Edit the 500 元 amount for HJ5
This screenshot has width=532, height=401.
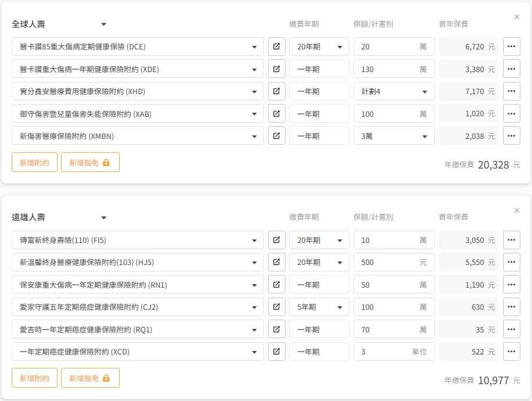coord(394,262)
